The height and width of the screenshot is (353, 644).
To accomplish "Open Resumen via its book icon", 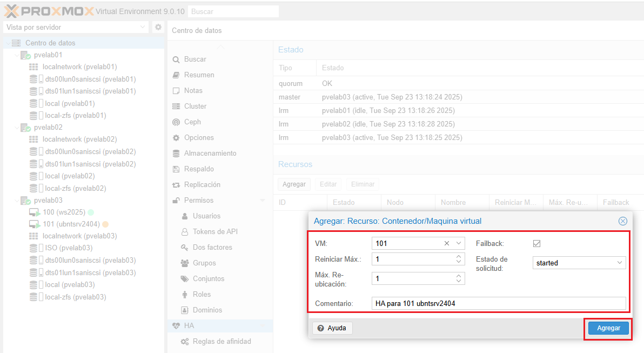I will [x=176, y=75].
